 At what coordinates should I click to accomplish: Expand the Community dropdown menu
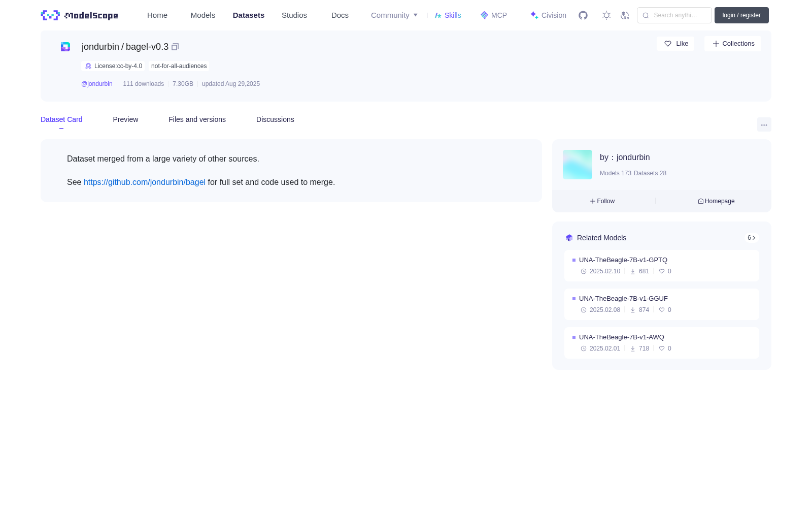click(x=394, y=15)
